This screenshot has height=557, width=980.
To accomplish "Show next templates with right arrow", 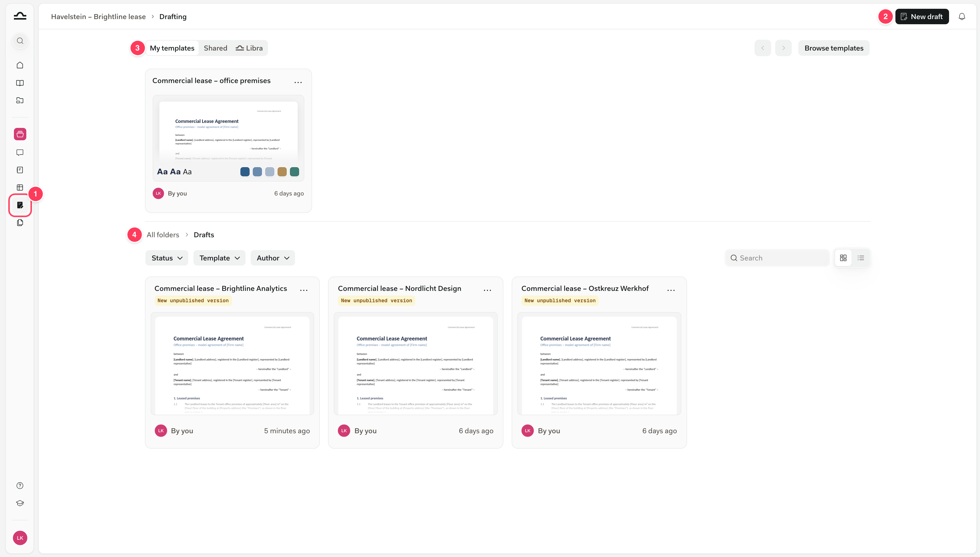I will click(x=783, y=48).
